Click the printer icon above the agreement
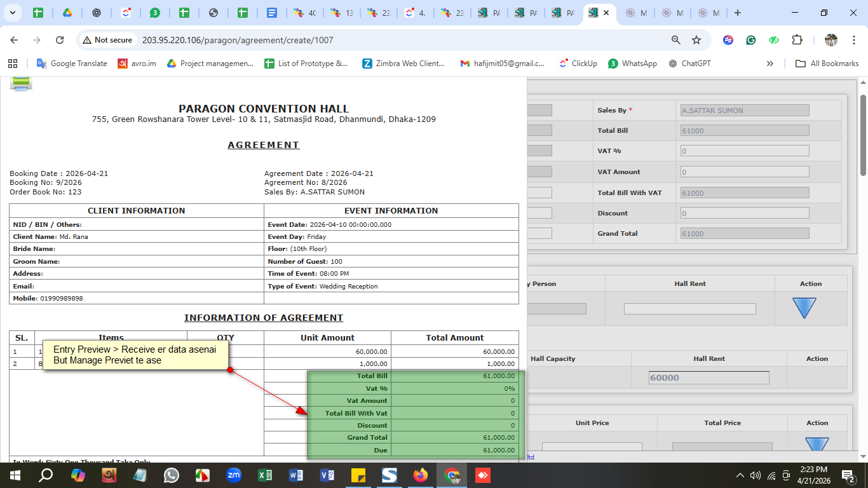This screenshot has height=488, width=868. point(20,83)
